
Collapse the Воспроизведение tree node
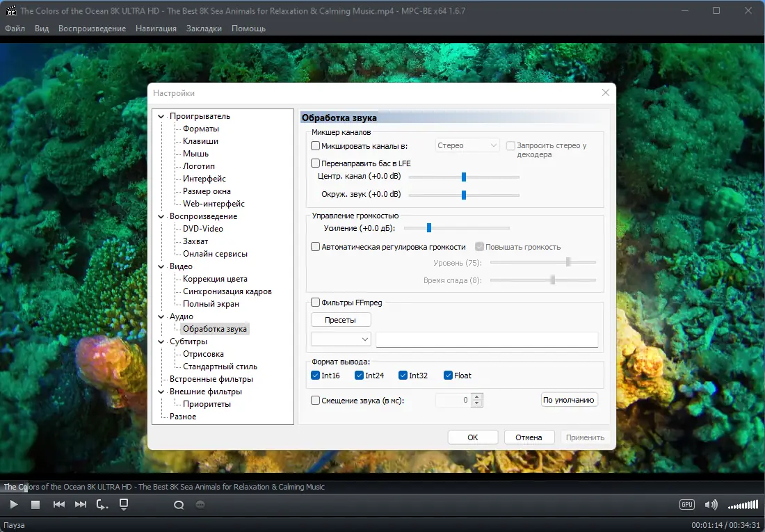[161, 216]
